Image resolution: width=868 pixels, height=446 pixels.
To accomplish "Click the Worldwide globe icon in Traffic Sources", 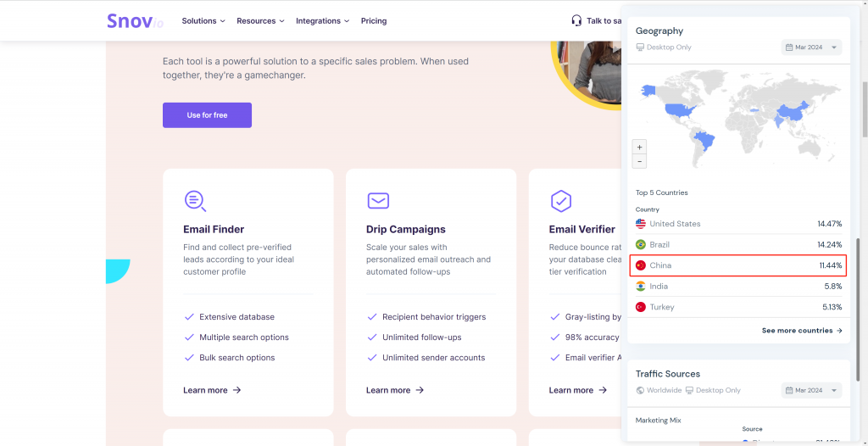I will coord(641,390).
